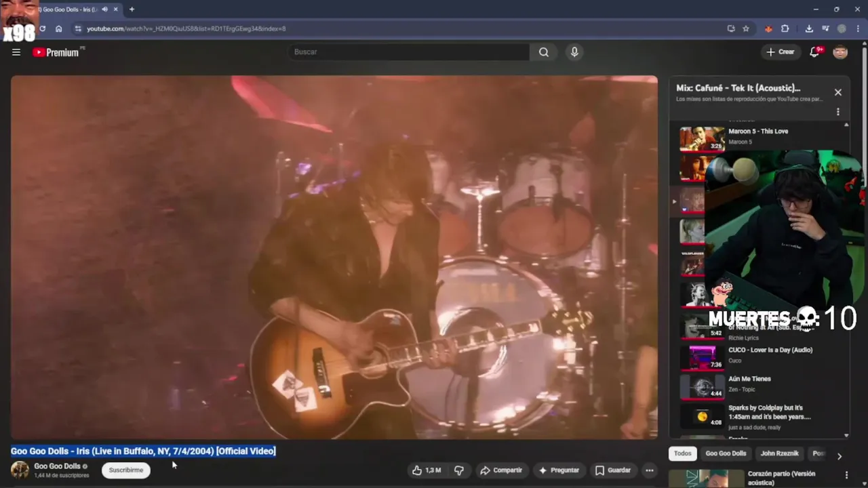Open the browser extensions puzzle icon

click(x=785, y=28)
